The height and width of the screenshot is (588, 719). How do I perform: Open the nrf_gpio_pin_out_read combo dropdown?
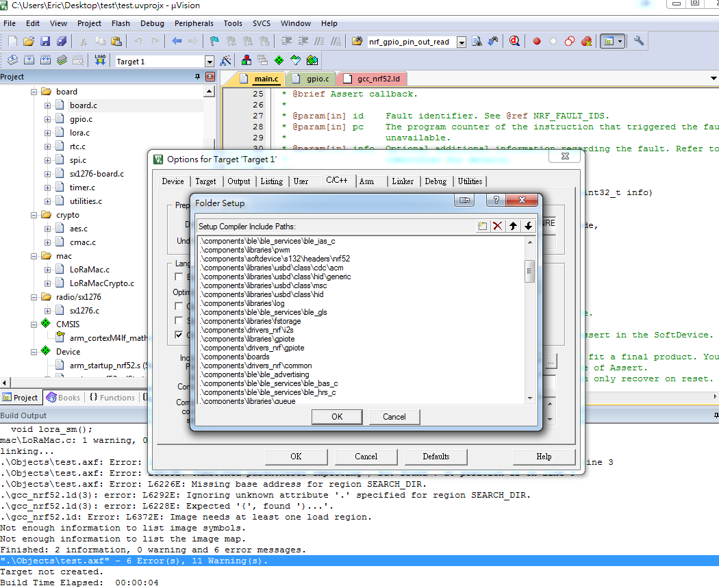(461, 41)
